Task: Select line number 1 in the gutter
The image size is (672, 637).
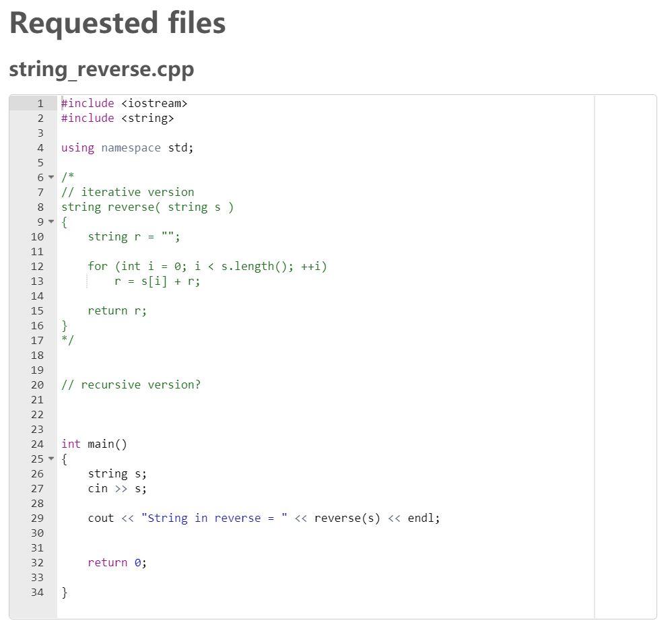Action: 40,103
